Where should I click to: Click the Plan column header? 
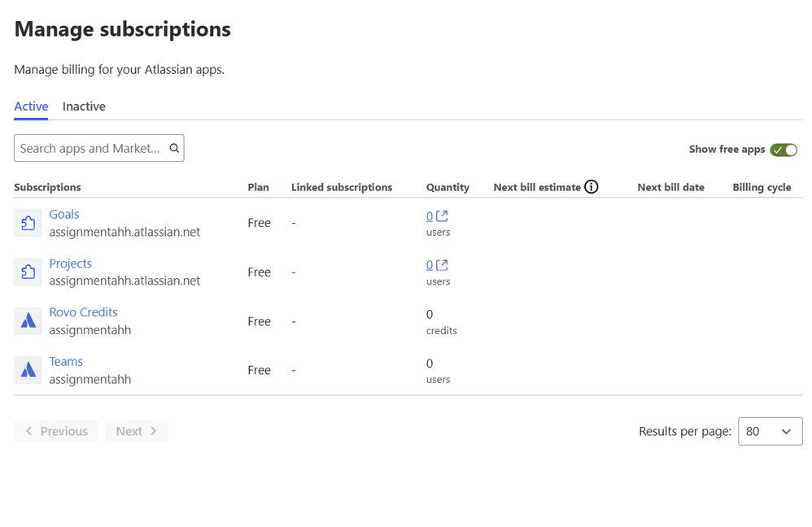click(259, 187)
